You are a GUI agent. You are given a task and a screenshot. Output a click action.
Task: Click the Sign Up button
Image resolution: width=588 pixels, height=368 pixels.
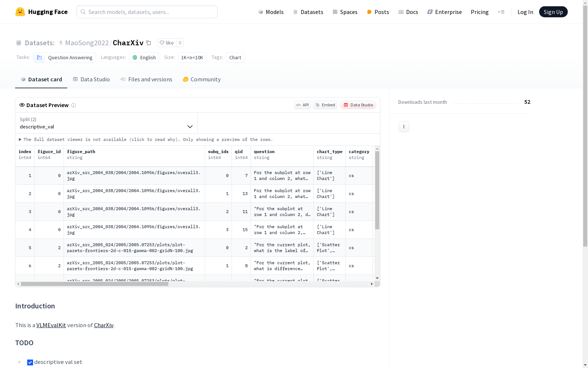coord(553,12)
